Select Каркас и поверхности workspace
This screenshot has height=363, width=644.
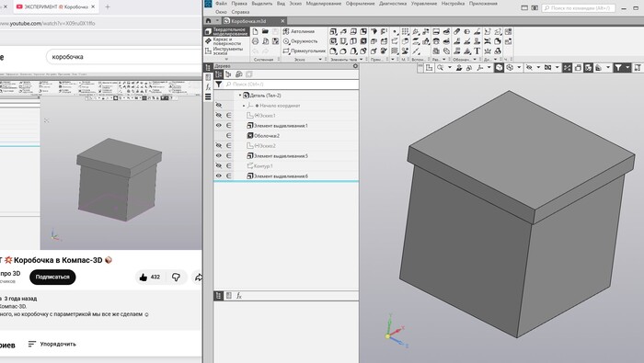226,41
